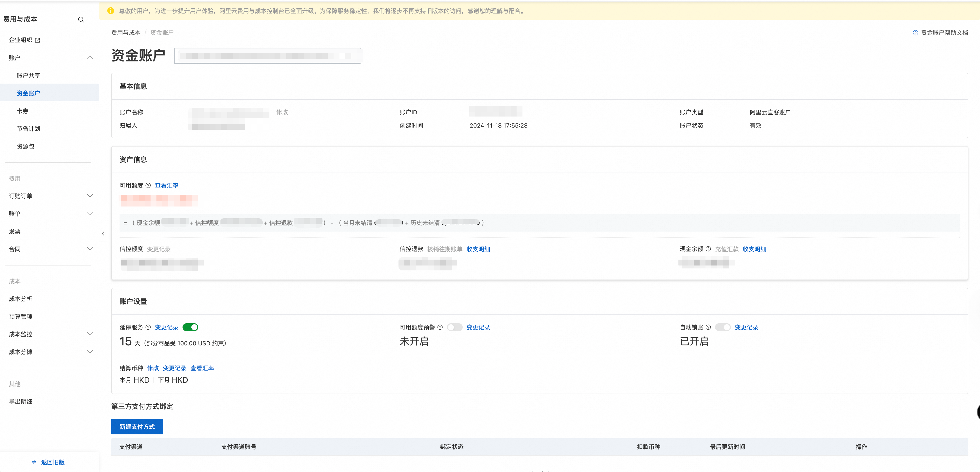Click the search magnifier icon in sidebar
The image size is (980, 472).
81,19
